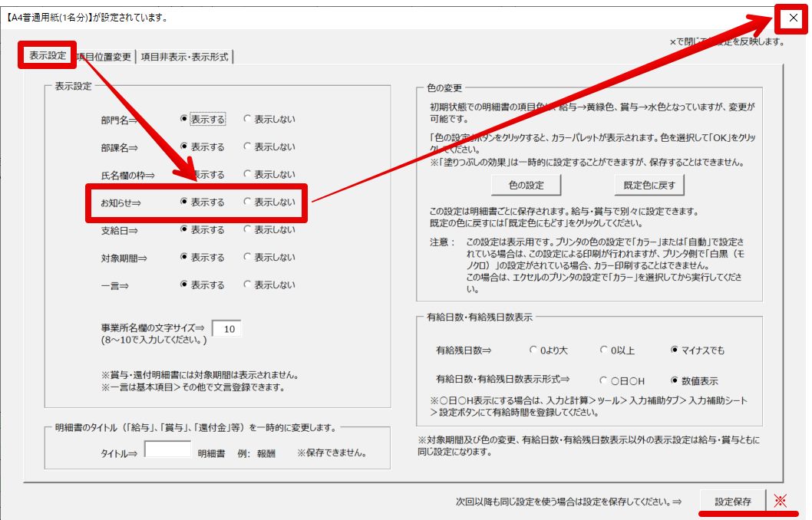Viewport: 812px width, 520px height.
Task: Set 支給日 to 表示する
Action: (x=184, y=229)
